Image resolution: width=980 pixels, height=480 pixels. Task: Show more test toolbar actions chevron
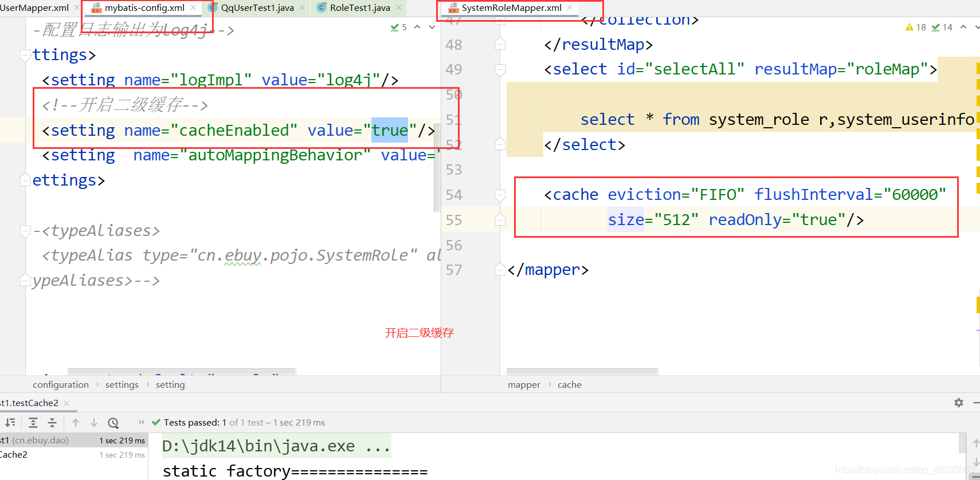coord(142,422)
